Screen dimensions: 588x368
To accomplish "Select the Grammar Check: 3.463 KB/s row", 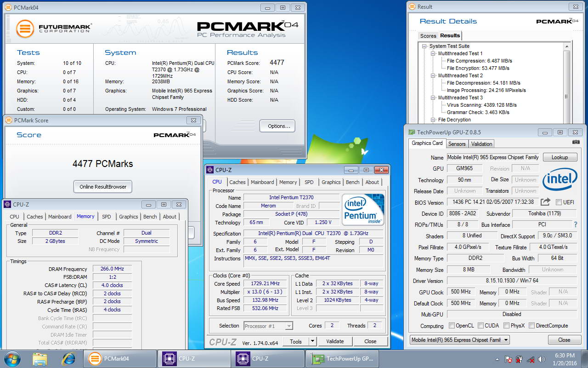I will [478, 112].
